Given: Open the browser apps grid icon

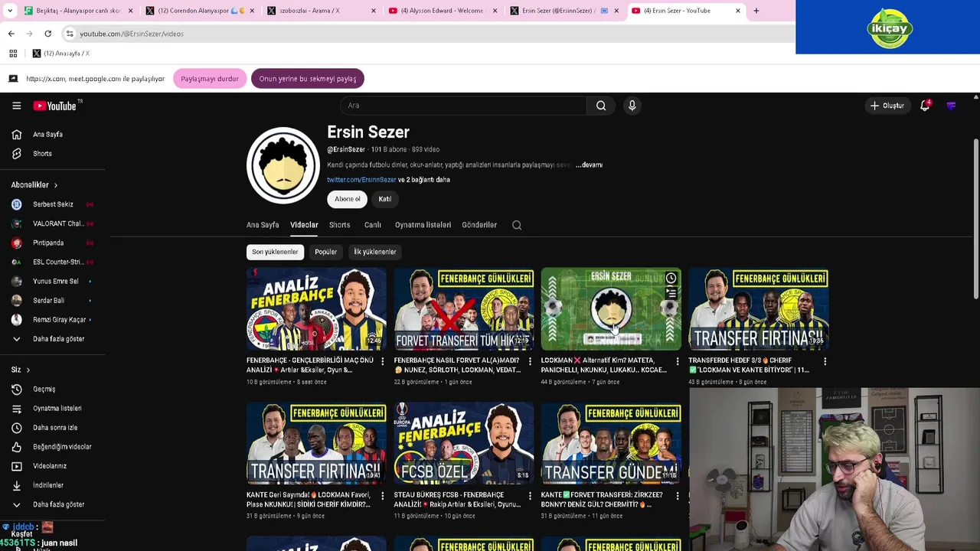Looking at the screenshot, I should 13,54.
